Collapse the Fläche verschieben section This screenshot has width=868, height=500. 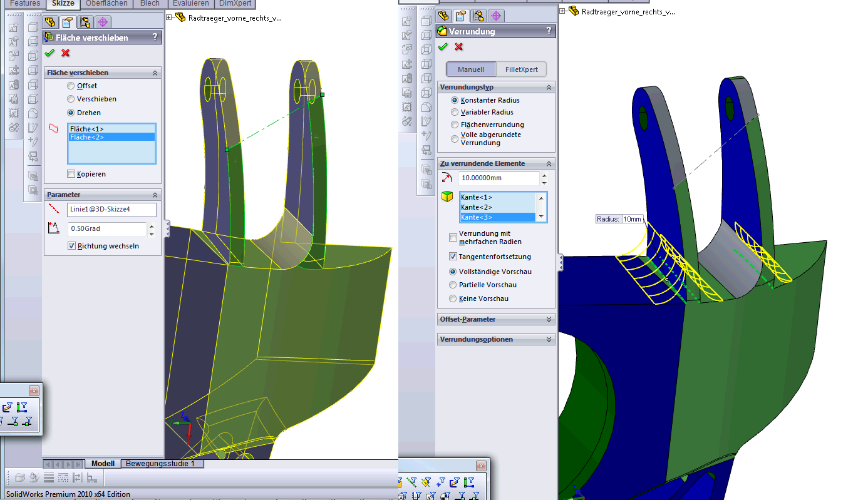[155, 73]
